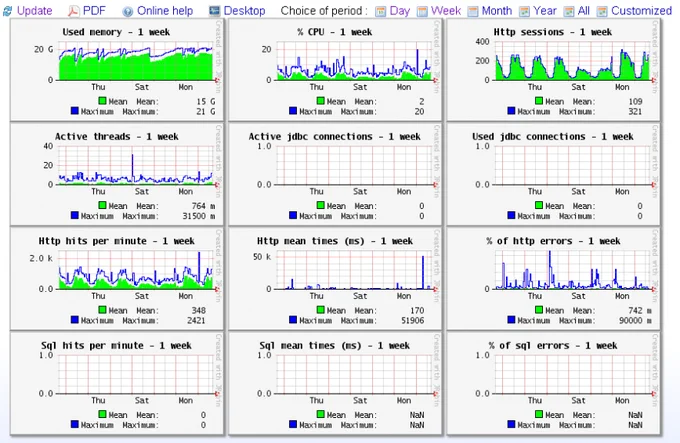The image size is (680, 443).
Task: Click the '% of sql errors - 1 week' title
Action: click(x=552, y=345)
